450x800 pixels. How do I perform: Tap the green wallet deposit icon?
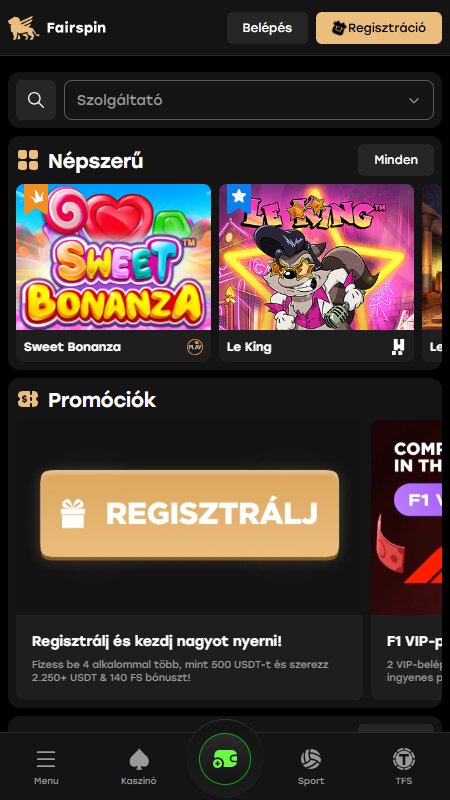[225, 759]
